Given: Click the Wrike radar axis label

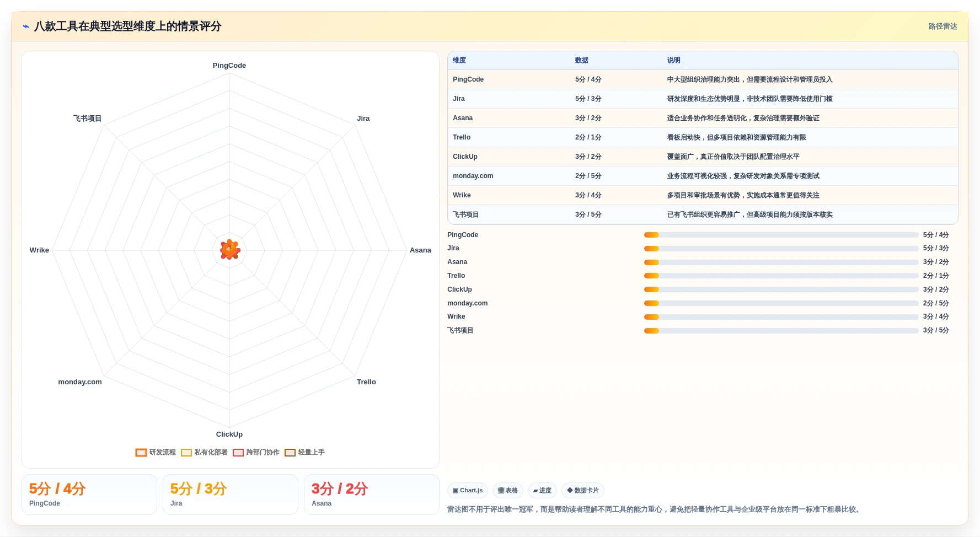Looking at the screenshot, I should pyautogui.click(x=39, y=250).
